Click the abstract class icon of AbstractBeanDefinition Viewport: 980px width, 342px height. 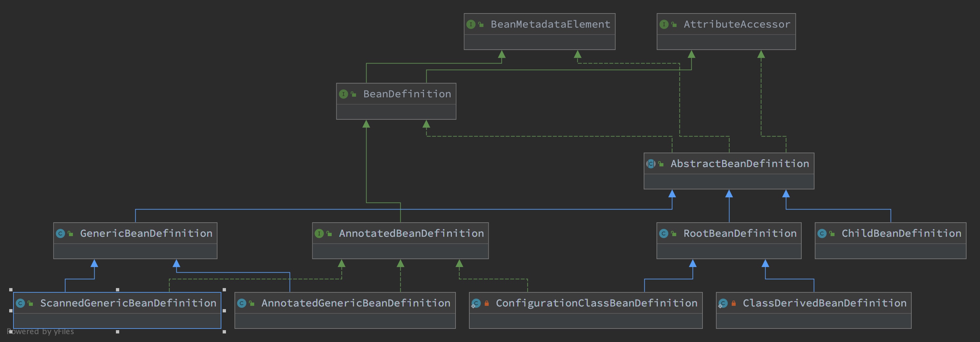[x=651, y=164]
